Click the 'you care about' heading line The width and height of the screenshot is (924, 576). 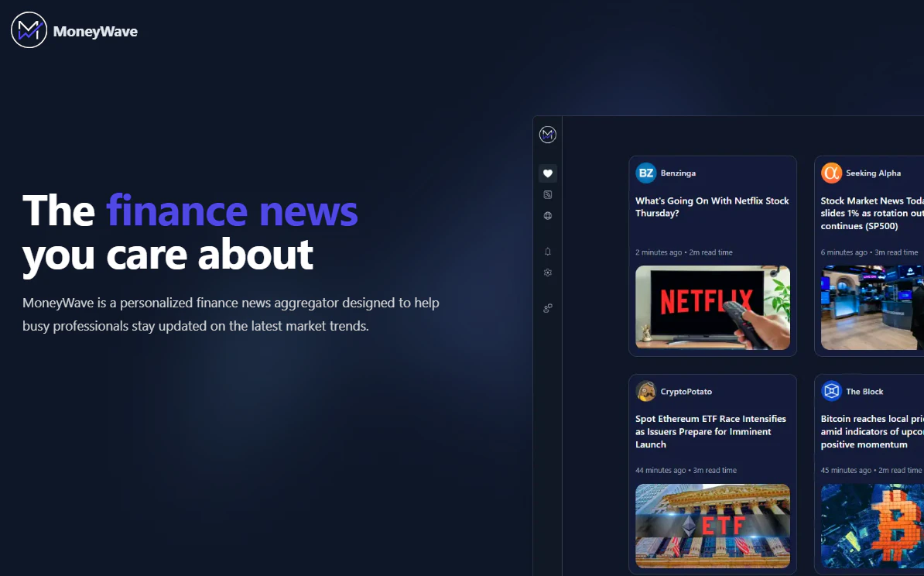tap(167, 255)
